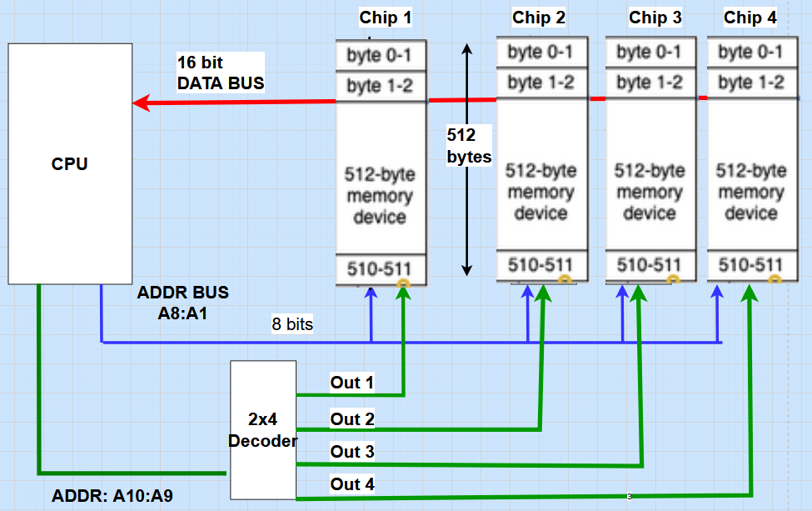Viewport: 812px width, 511px height.
Task: Select the 2x4 Decoder block
Action: tap(262, 429)
